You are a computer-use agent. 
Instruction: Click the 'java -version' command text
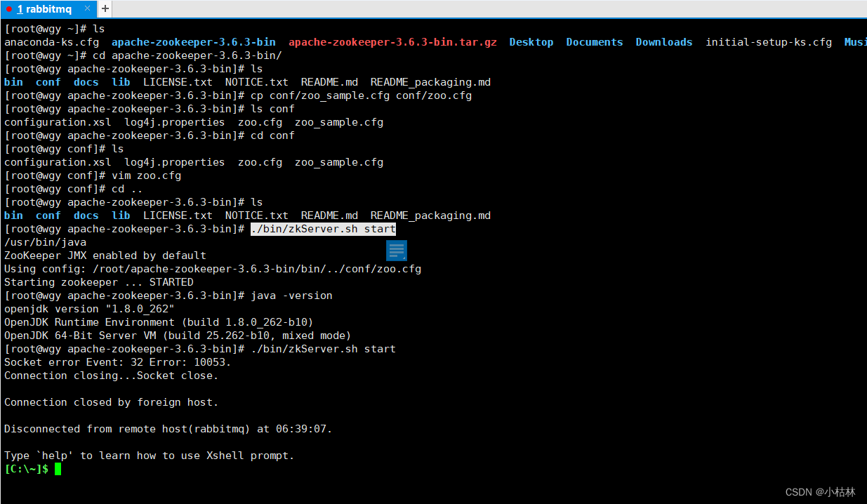tap(291, 296)
